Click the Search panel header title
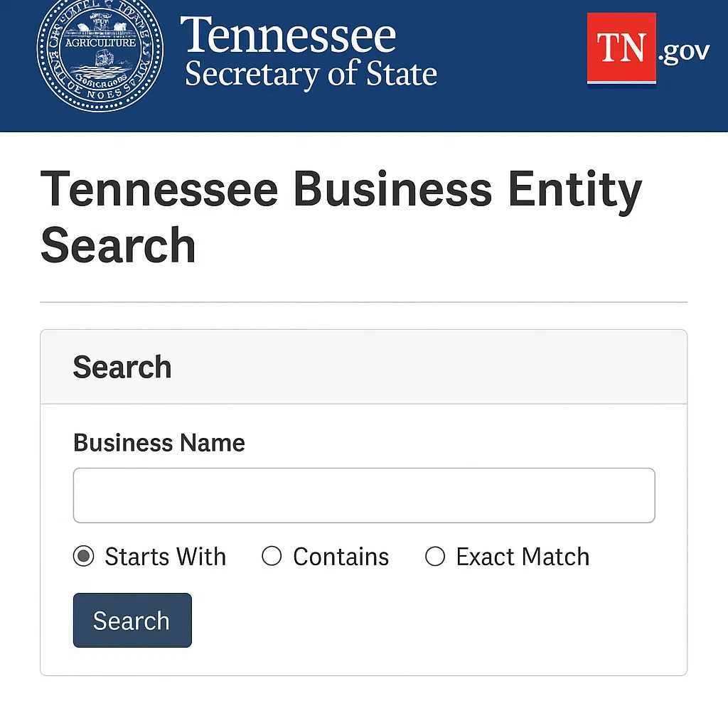Image resolution: width=728 pixels, height=728 pixels. tap(122, 368)
